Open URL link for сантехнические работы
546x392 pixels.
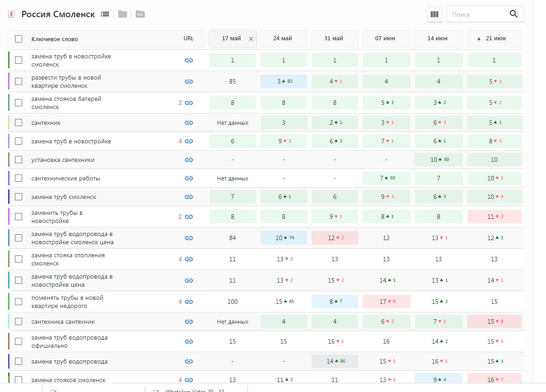(189, 178)
